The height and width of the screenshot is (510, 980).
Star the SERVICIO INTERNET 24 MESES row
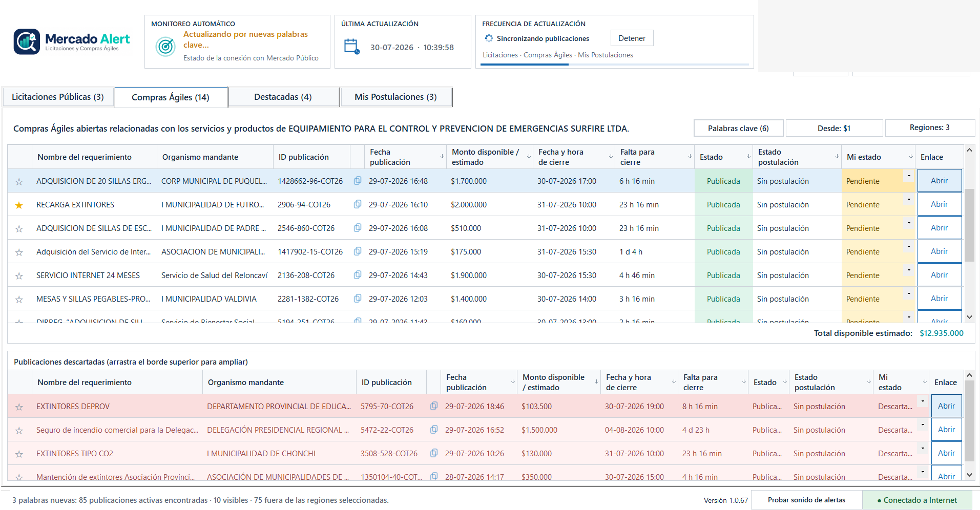coord(19,276)
